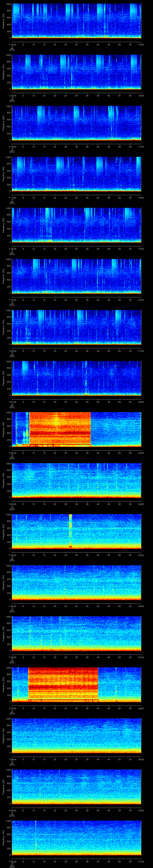
Task: Select the spectrogram panel starting at 7:17:00
Action: click(77, 174)
